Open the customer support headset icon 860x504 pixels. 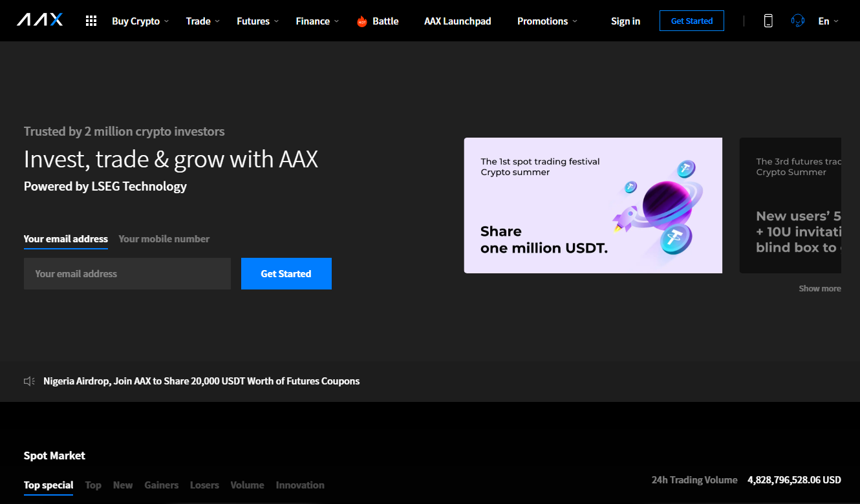[x=798, y=21]
